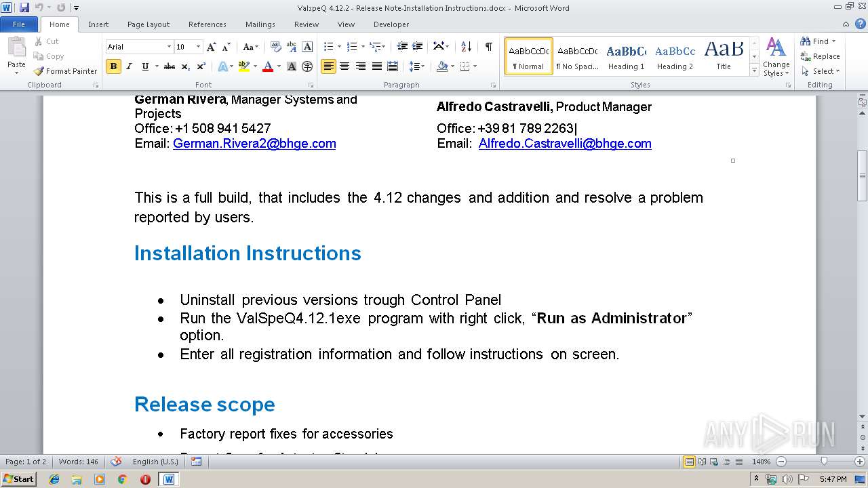
Task: Justify the paragraph text
Action: [x=376, y=66]
